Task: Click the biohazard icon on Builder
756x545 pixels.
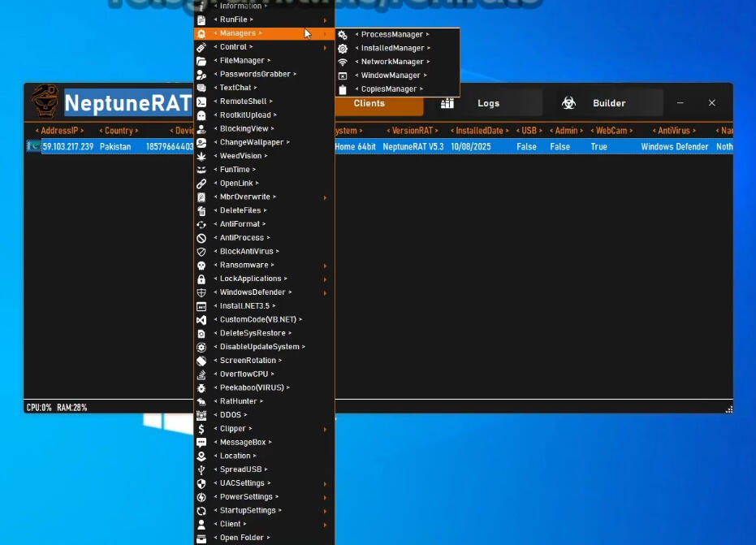Action: [x=569, y=102]
